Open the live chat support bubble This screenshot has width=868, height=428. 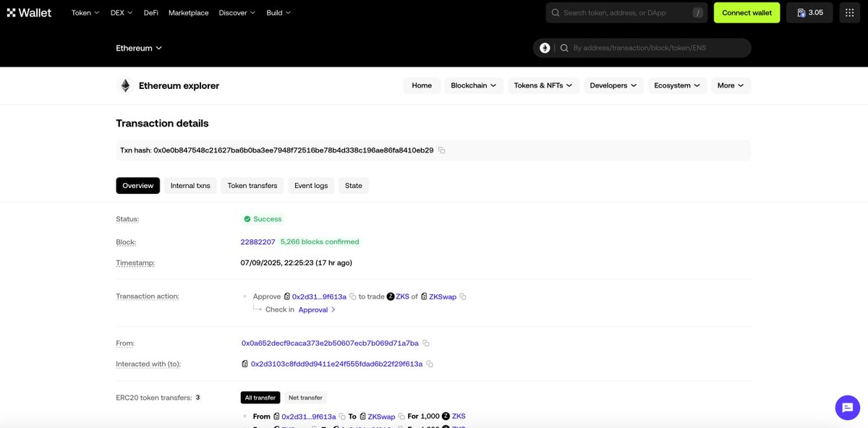click(x=847, y=407)
